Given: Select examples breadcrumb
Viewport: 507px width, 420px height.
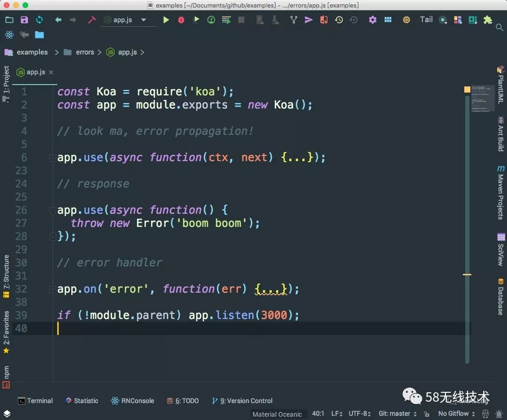Looking at the screenshot, I should pyautogui.click(x=32, y=52).
